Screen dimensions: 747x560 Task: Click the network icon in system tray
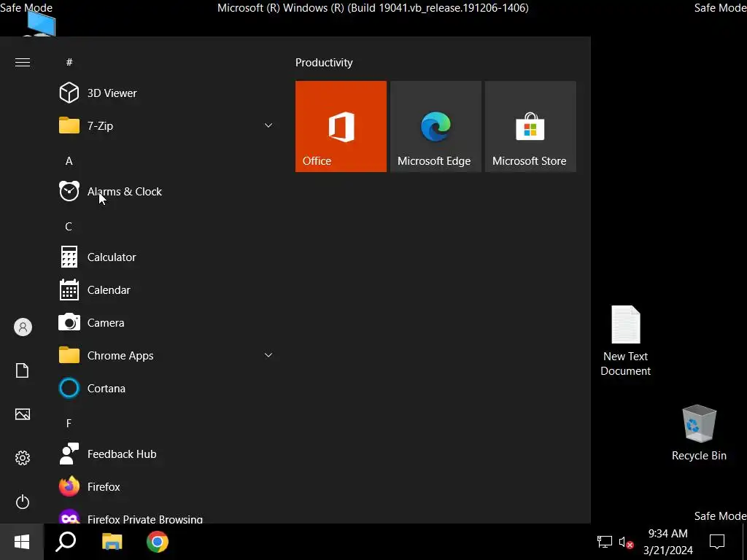tap(605, 542)
